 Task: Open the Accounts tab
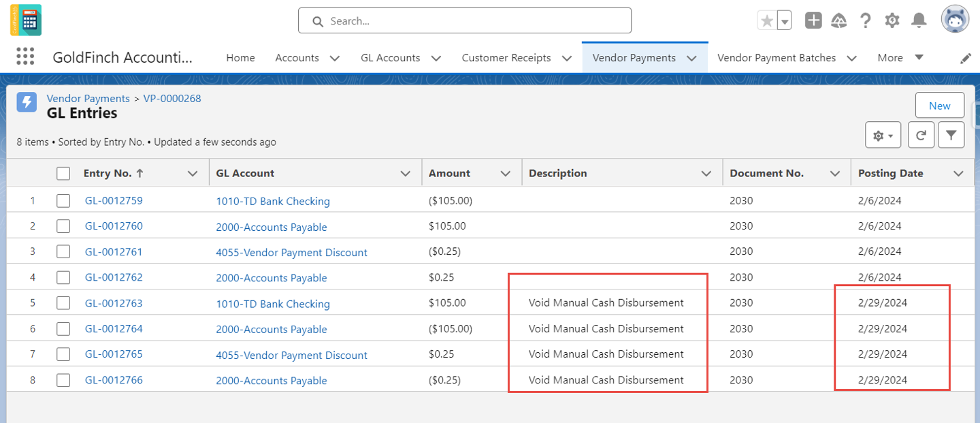(x=297, y=58)
